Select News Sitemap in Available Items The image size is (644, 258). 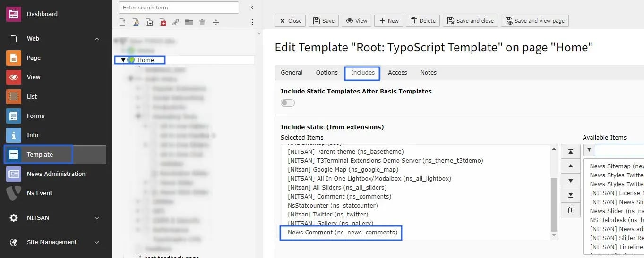coord(617,166)
